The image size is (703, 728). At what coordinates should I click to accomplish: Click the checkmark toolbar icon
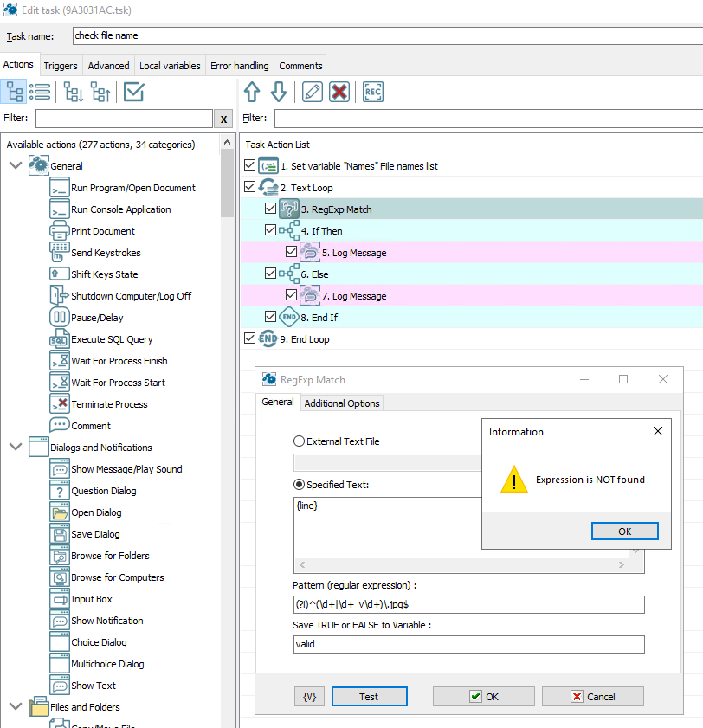click(x=132, y=92)
